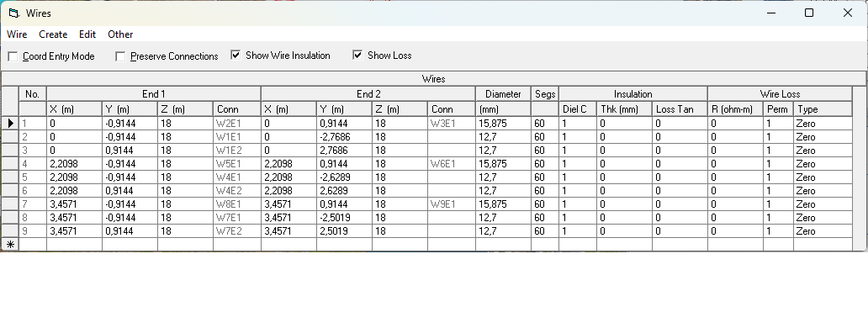Open the Other menu

coord(120,34)
